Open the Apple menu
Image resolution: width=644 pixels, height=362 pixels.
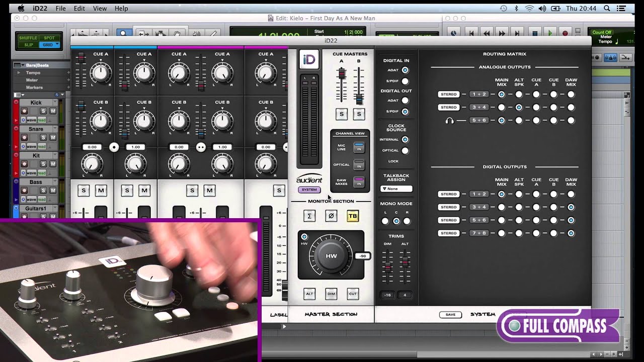coord(20,9)
